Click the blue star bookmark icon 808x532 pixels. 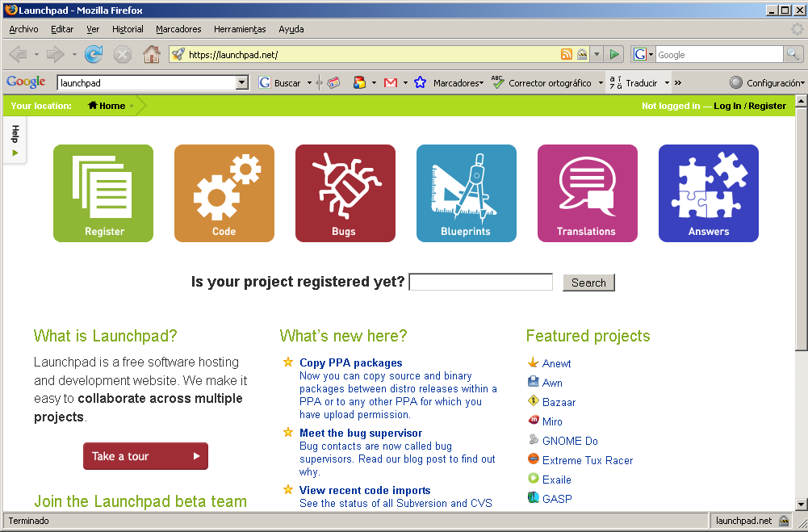click(420, 82)
